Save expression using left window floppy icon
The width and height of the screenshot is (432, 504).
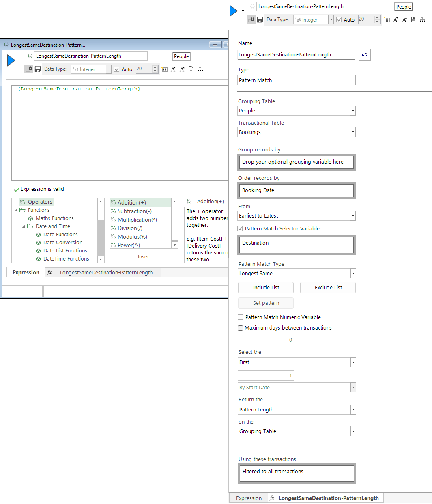[38, 69]
